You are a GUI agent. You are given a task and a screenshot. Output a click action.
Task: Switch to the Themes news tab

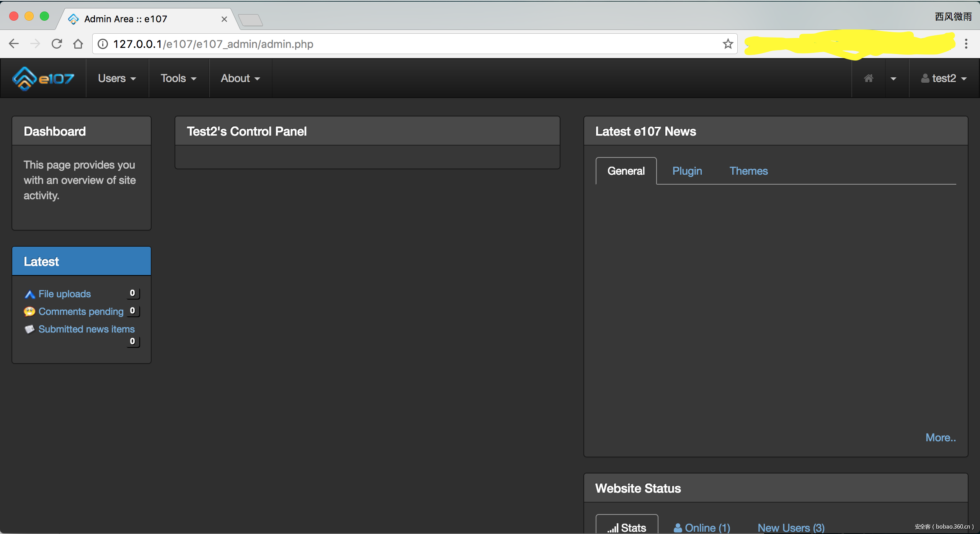(x=748, y=171)
